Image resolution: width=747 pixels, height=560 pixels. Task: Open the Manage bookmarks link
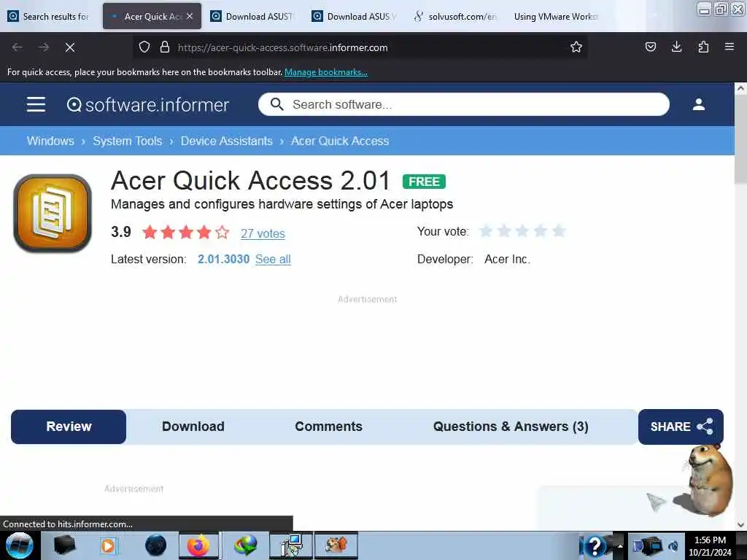326,72
